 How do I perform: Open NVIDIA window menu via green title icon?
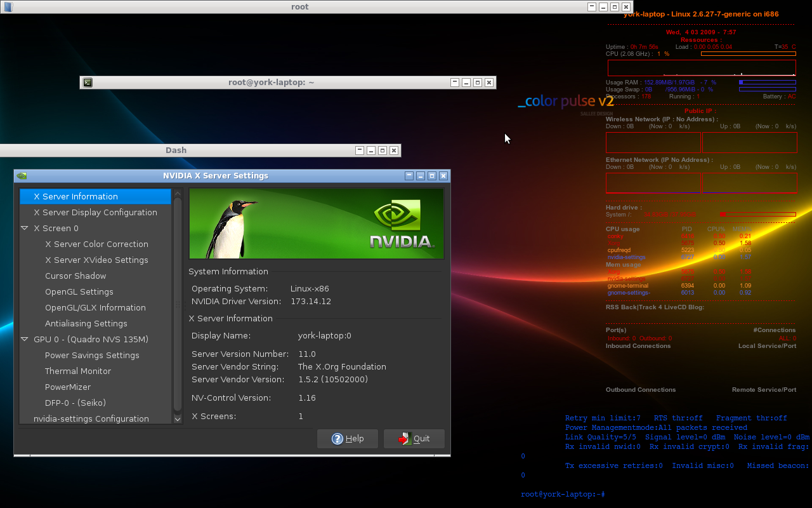(x=22, y=176)
